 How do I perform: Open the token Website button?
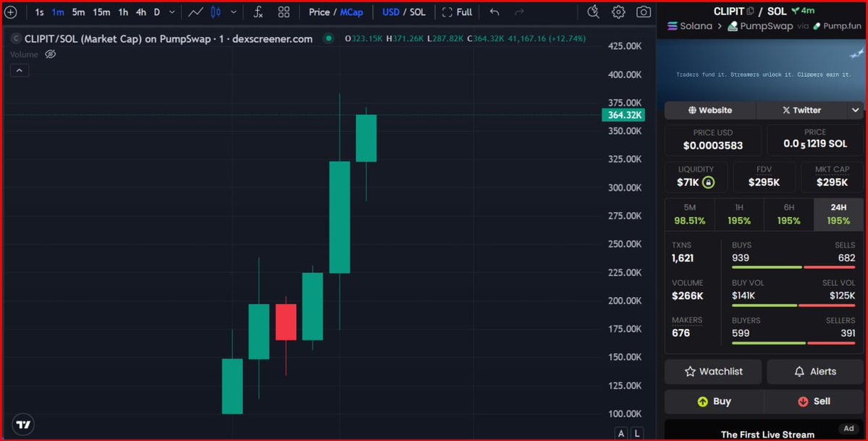pyautogui.click(x=710, y=110)
